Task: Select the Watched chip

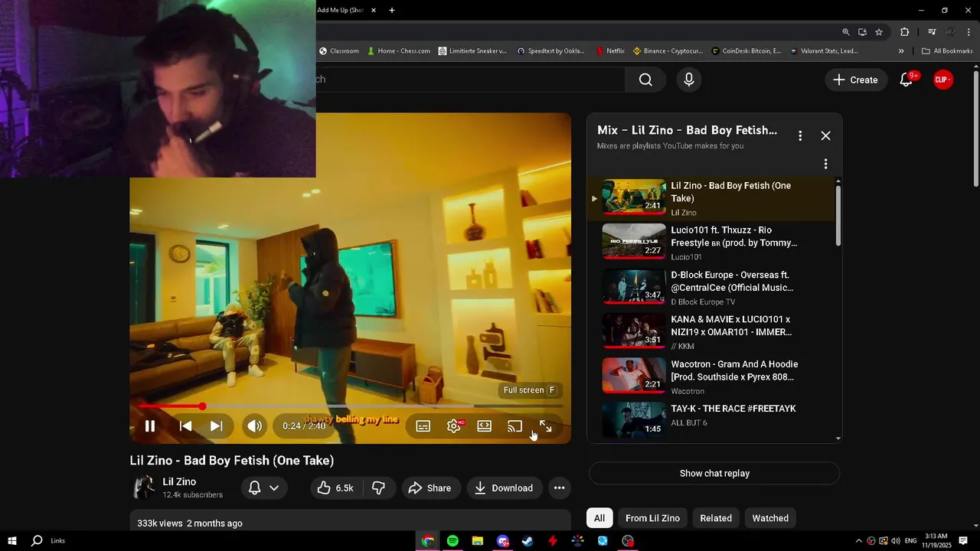Action: [x=770, y=518]
